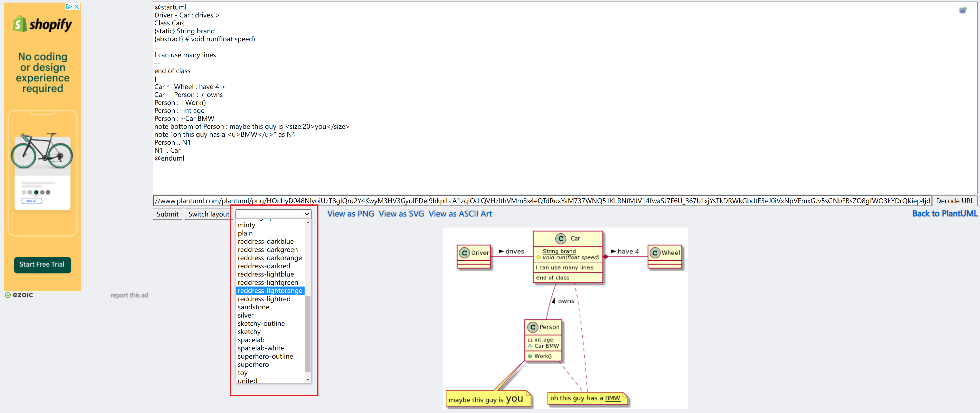
Task: Pick the reddress-darkorange theme
Action: [270, 258]
